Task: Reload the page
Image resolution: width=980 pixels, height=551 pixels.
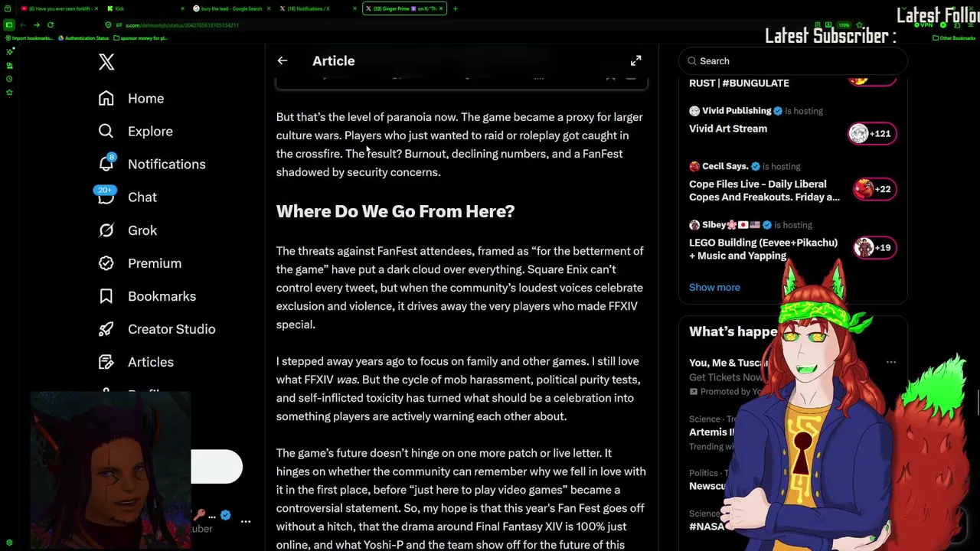Action: click(x=51, y=24)
